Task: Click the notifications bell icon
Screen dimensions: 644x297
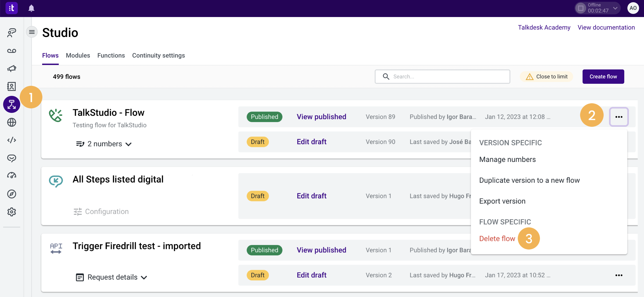Action: (x=31, y=8)
